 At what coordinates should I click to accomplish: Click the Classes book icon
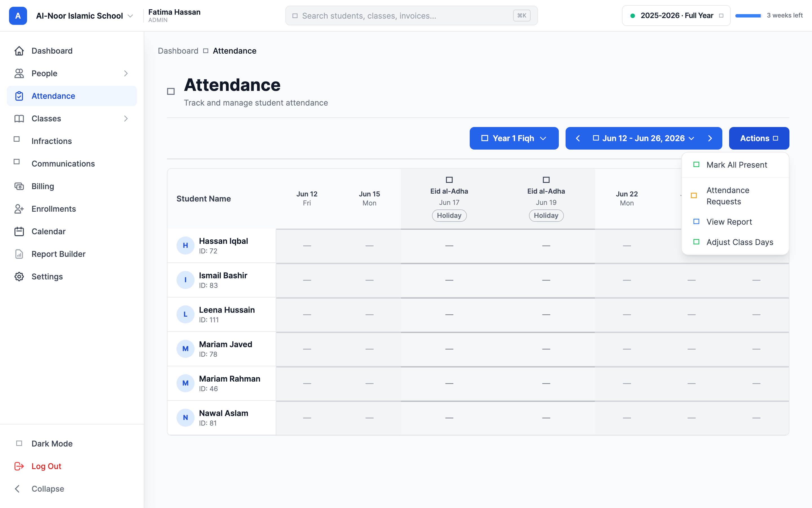[19, 118]
